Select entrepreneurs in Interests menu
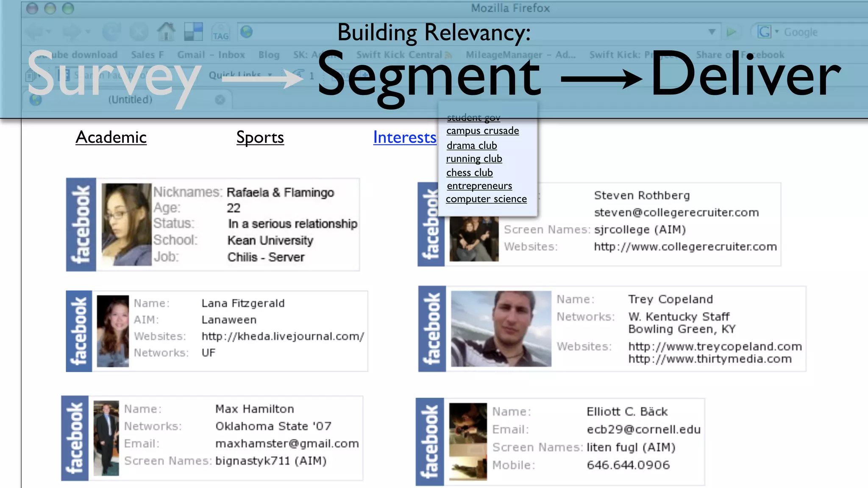 click(479, 186)
